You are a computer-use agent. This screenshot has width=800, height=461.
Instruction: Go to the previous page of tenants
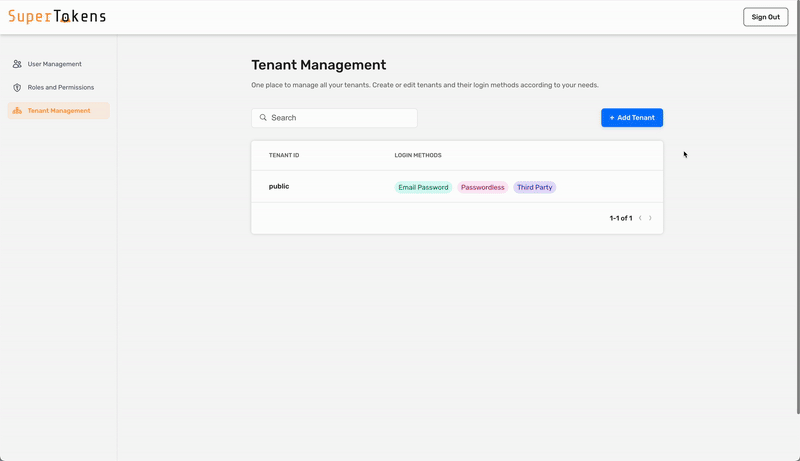(640, 218)
